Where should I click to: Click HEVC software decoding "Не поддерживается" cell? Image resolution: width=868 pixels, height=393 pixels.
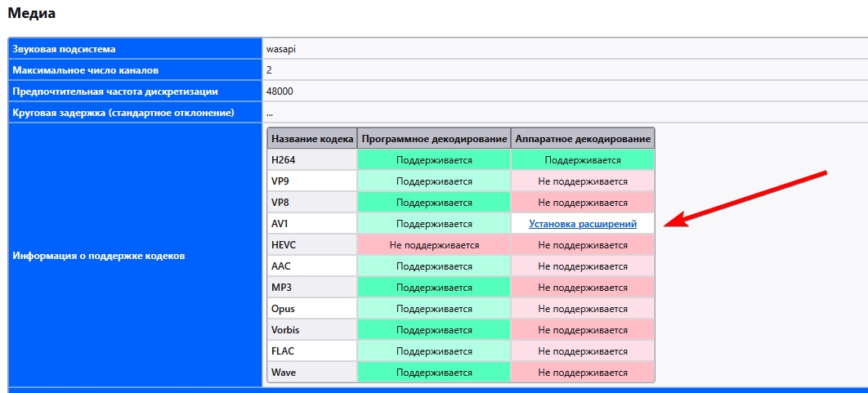(x=434, y=245)
